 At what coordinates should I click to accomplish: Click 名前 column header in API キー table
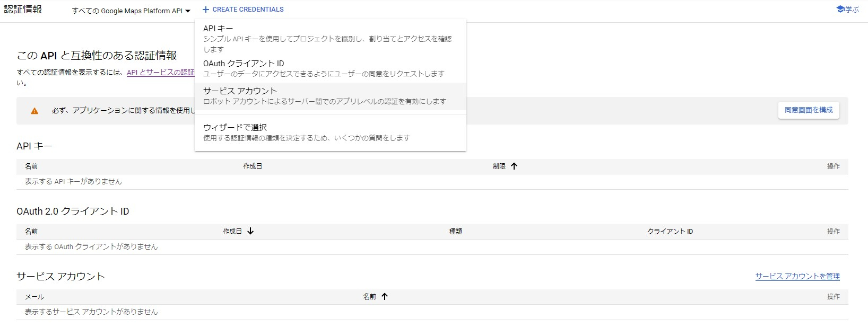(31, 166)
